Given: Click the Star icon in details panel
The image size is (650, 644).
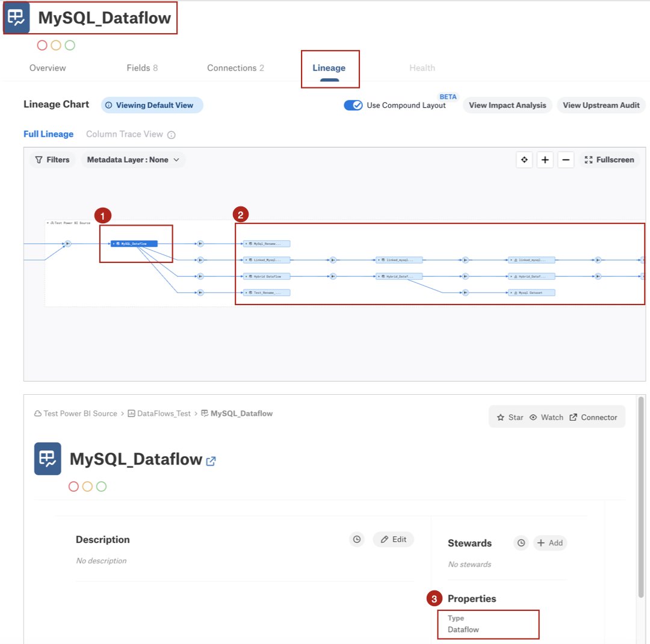Looking at the screenshot, I should [x=500, y=418].
